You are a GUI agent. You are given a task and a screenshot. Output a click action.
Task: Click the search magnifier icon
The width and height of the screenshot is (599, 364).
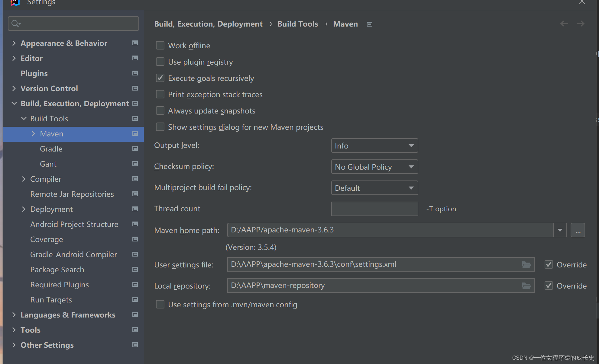point(15,24)
